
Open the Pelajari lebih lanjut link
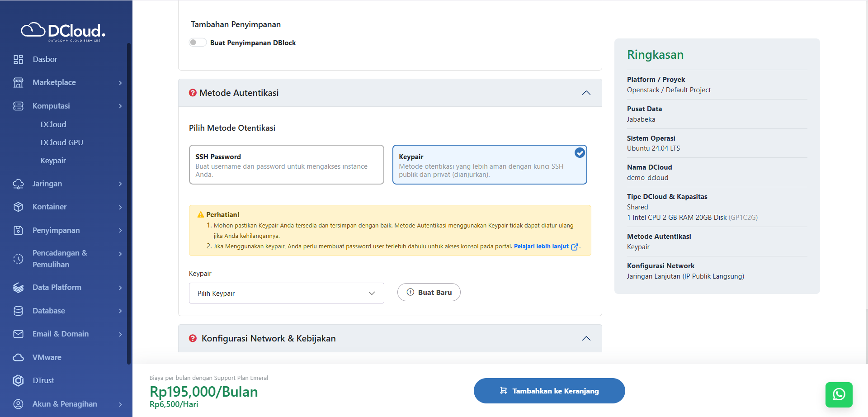tap(541, 246)
